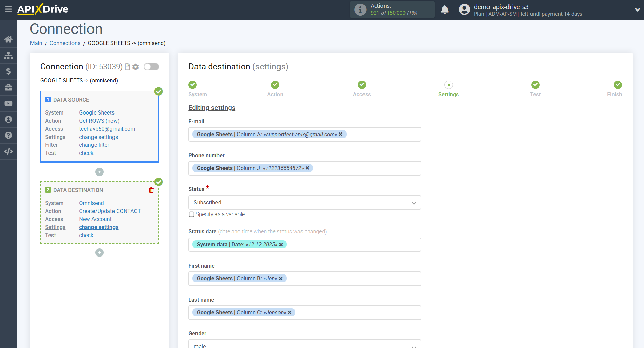Open the API code icon in sidebar
Viewport: 644px width, 348px height.
coord(8,151)
